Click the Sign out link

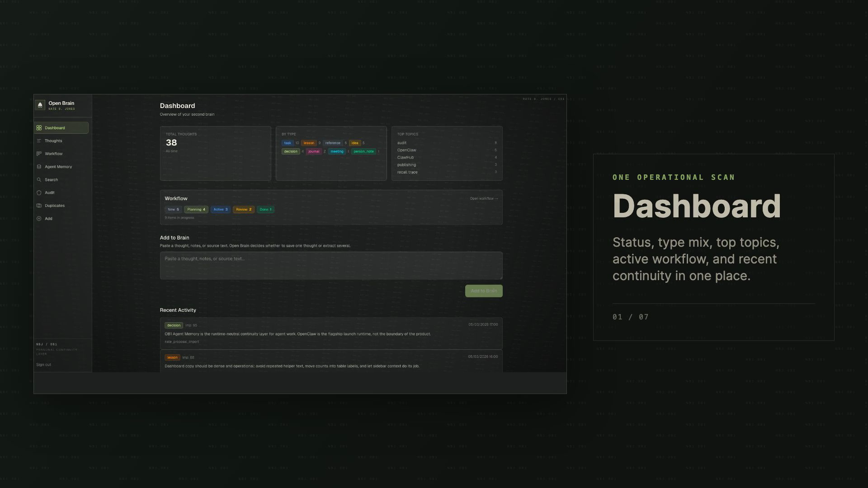pos(43,365)
